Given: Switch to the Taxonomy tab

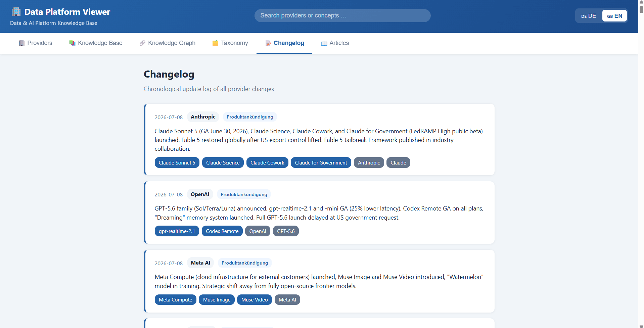Looking at the screenshot, I should tap(230, 43).
